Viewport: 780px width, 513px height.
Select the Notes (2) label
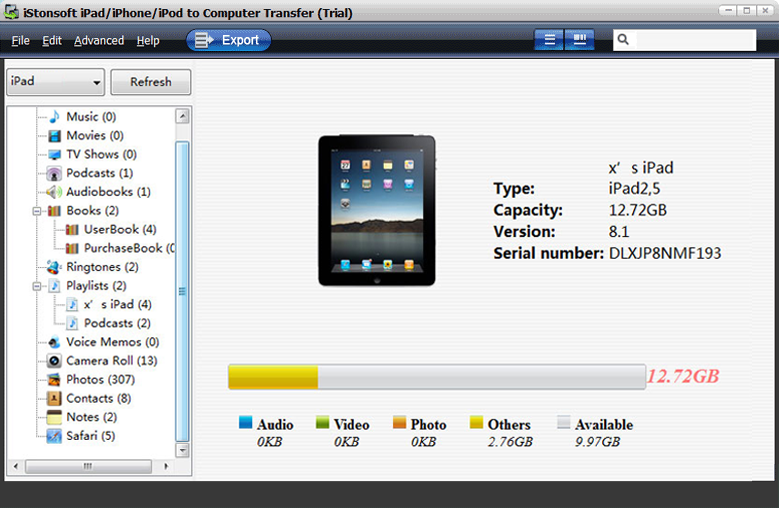pos(92,417)
